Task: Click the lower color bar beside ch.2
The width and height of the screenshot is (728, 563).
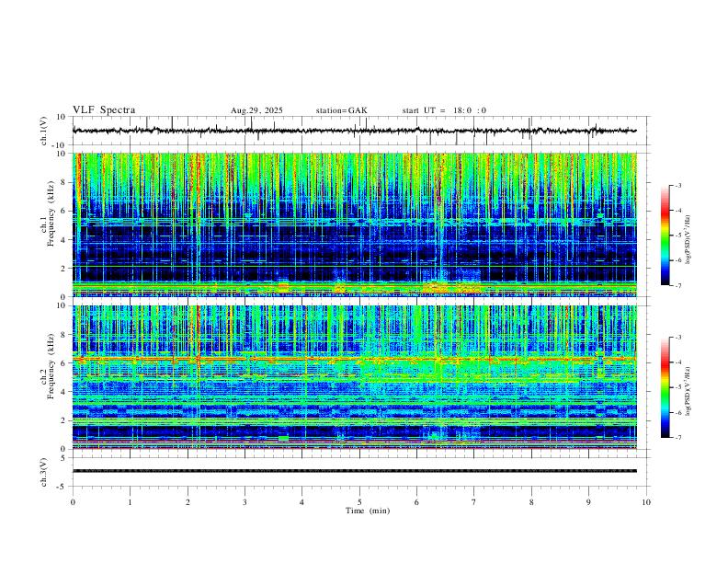Action: (665, 387)
